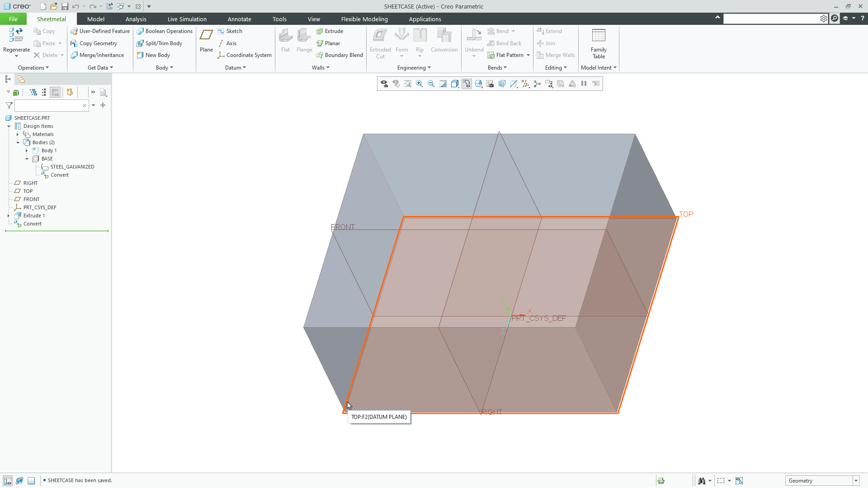Click the Save icon in quick access bar

tap(65, 6)
